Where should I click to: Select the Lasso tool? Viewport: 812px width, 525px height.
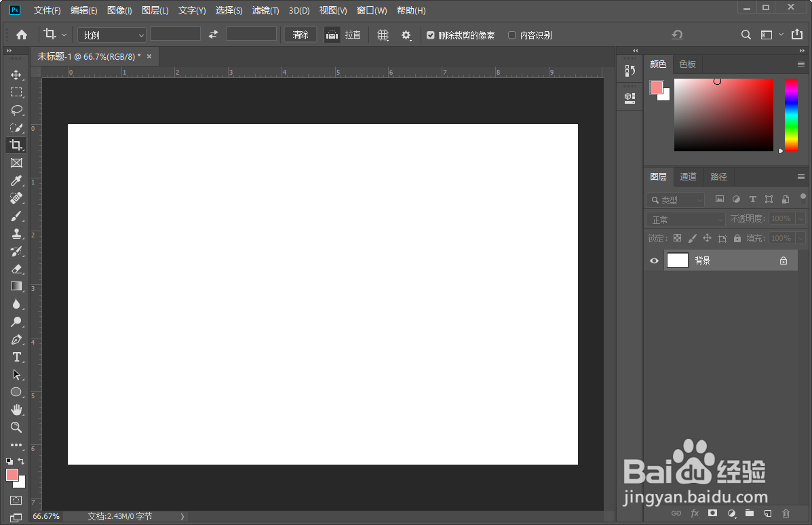point(16,110)
